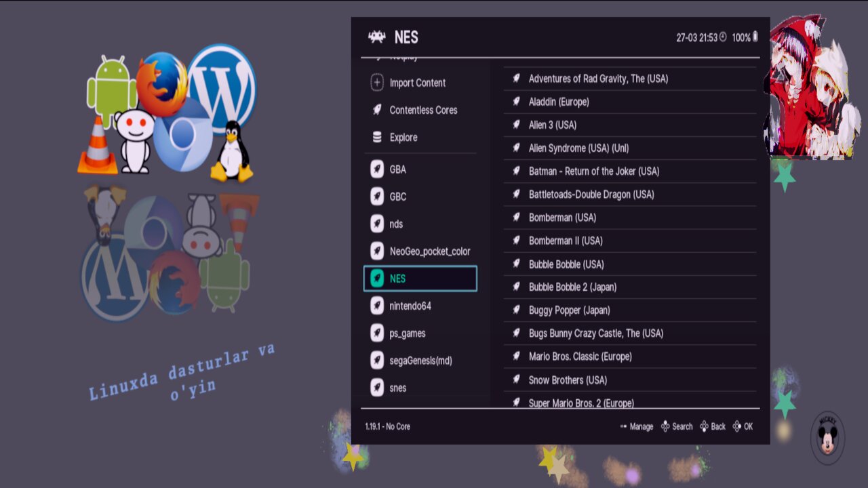Click the Tux penguin in top collage
Viewport: 868px width, 488px height.
pos(233,151)
